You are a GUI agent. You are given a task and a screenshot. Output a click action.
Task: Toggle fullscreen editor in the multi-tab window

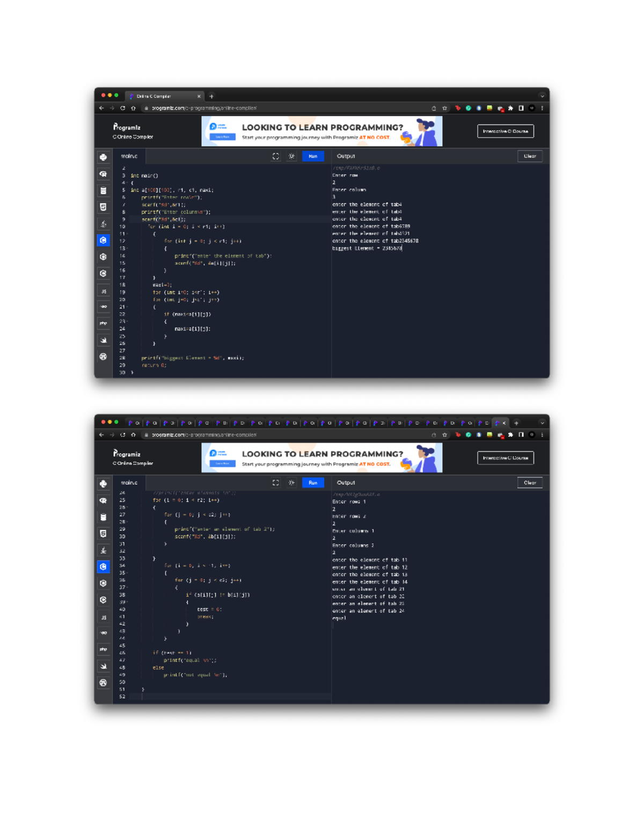[x=276, y=483]
